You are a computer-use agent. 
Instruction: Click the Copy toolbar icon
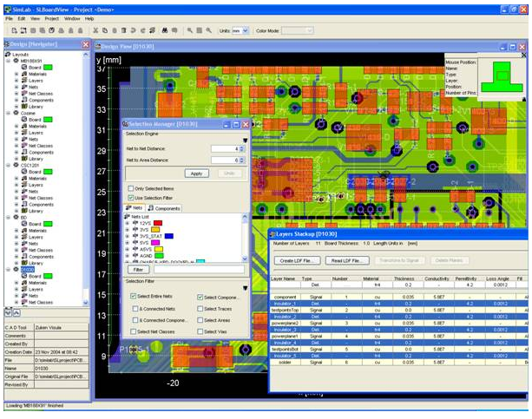[x=105, y=30]
